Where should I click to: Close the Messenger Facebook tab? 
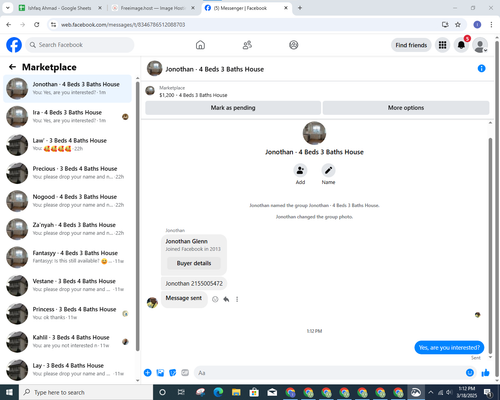point(286,8)
